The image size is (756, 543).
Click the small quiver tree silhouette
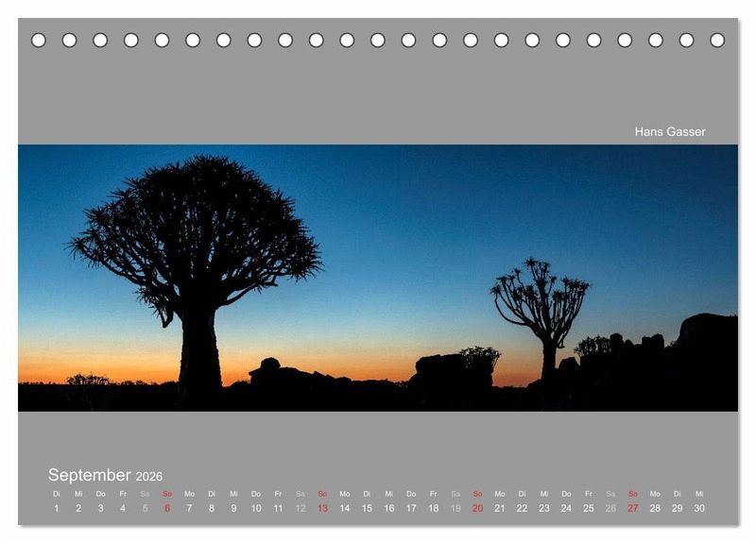[x=542, y=304]
